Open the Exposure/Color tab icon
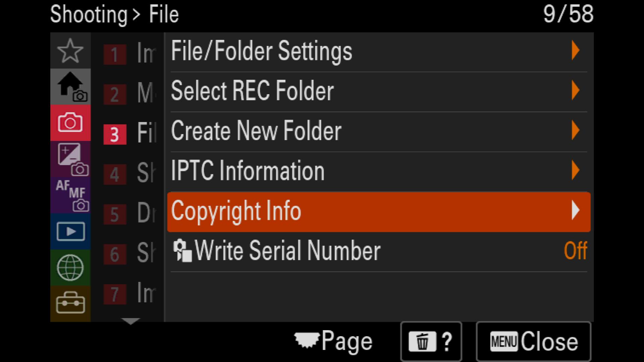The width and height of the screenshot is (644, 362). [70, 159]
